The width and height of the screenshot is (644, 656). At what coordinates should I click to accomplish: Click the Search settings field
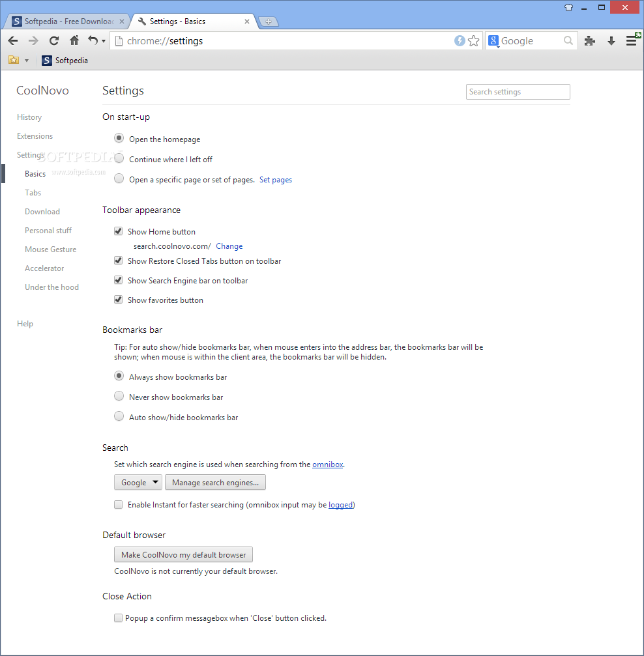[x=518, y=92]
